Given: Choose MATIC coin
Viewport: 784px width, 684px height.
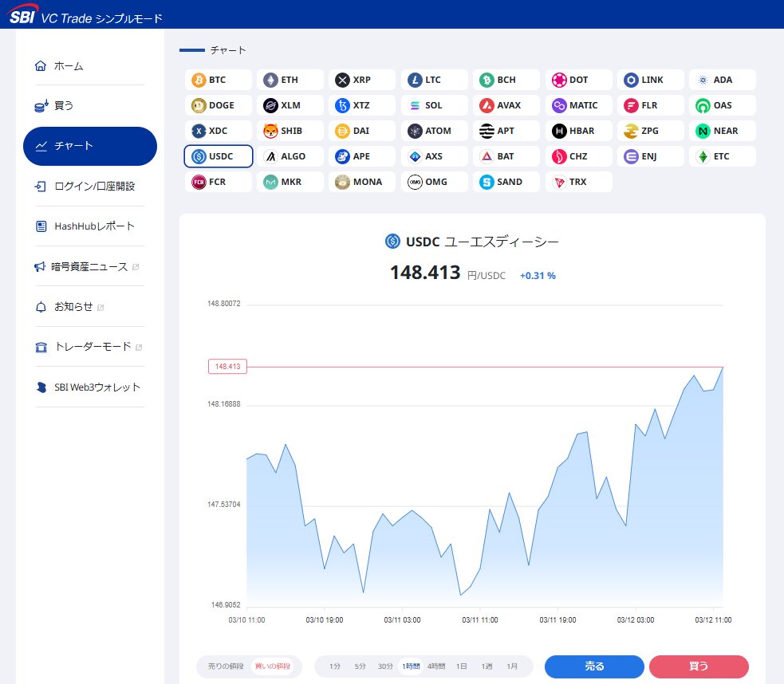Looking at the screenshot, I should click(x=578, y=105).
